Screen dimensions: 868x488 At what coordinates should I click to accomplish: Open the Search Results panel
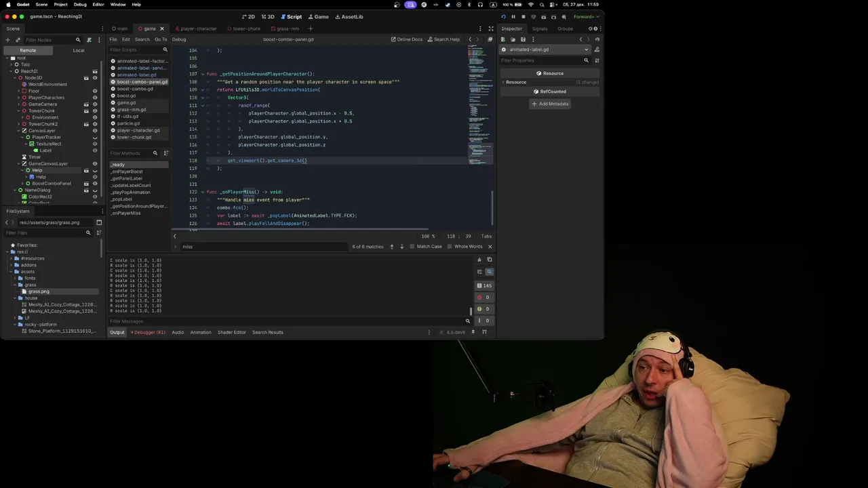[x=268, y=332]
